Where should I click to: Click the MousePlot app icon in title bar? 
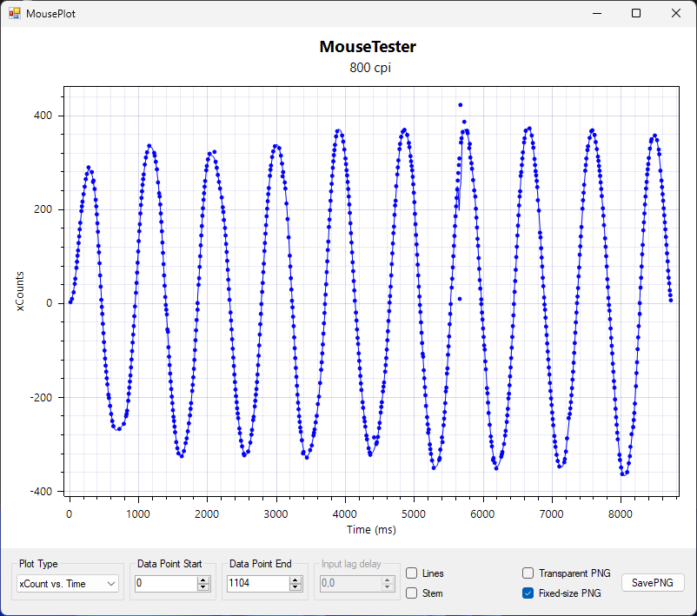coord(14,13)
